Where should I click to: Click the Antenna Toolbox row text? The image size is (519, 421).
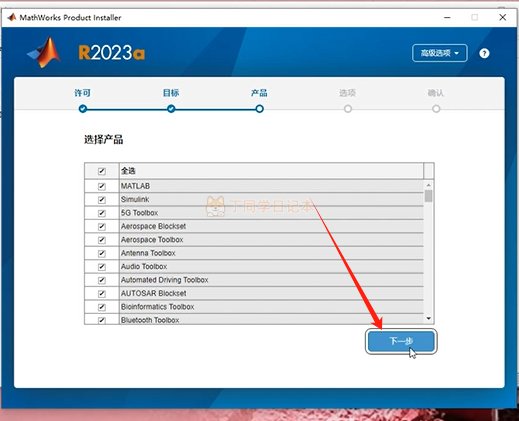(x=148, y=253)
